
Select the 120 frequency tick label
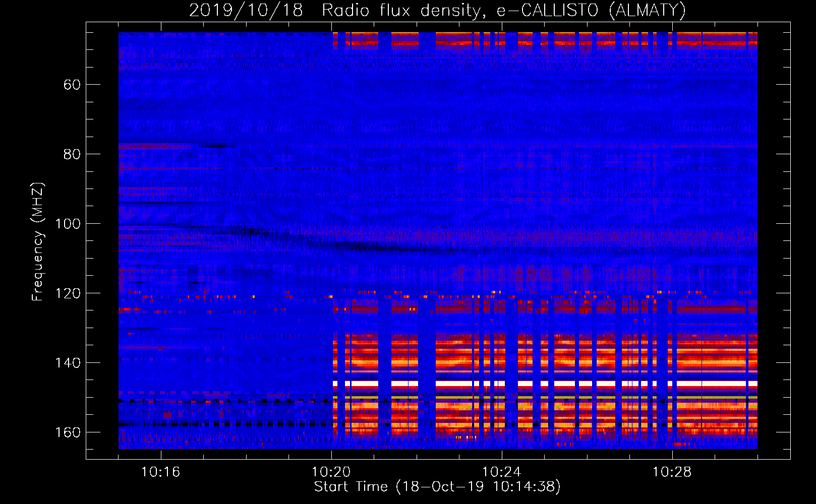tap(68, 293)
